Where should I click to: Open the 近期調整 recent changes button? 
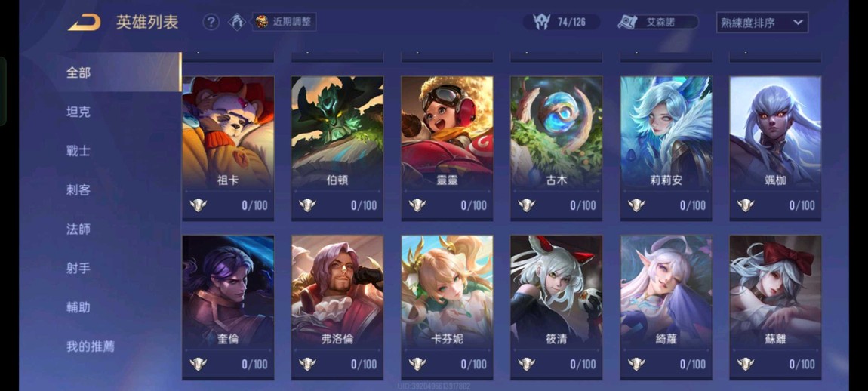point(285,22)
